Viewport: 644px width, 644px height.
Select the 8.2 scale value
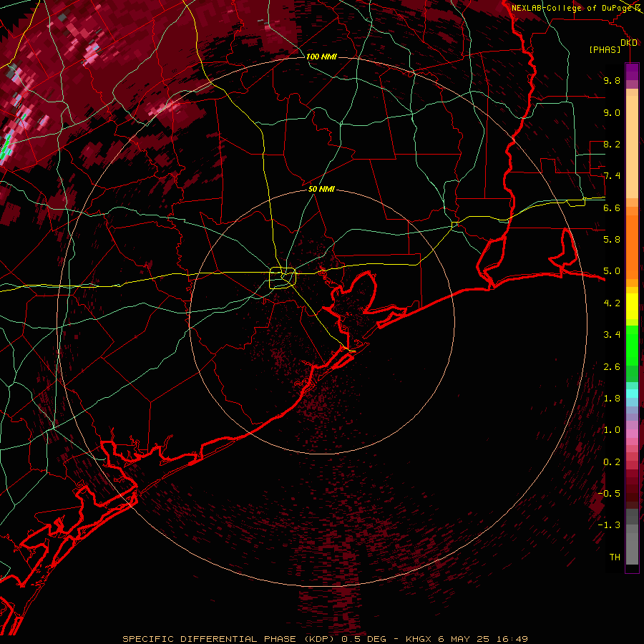pos(612,144)
